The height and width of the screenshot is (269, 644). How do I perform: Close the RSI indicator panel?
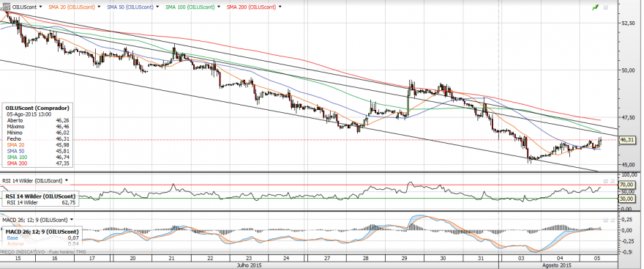pyautogui.click(x=612, y=180)
